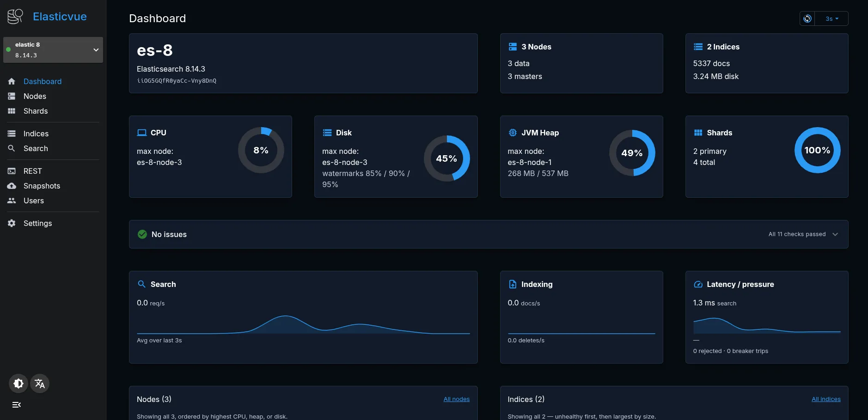This screenshot has width=868, height=420.
Task: Click the CPU laptop icon
Action: pyautogui.click(x=141, y=133)
